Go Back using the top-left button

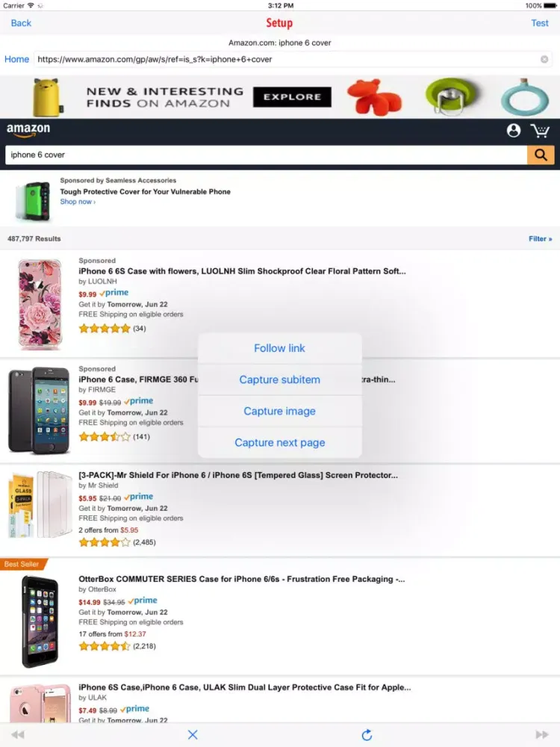pyautogui.click(x=21, y=23)
